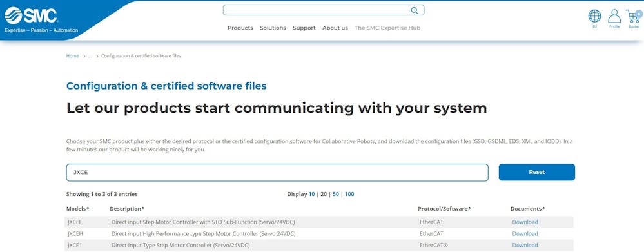Open The SMC Expertise Hub
Viewport: 644px width, 252px height.
387,28
